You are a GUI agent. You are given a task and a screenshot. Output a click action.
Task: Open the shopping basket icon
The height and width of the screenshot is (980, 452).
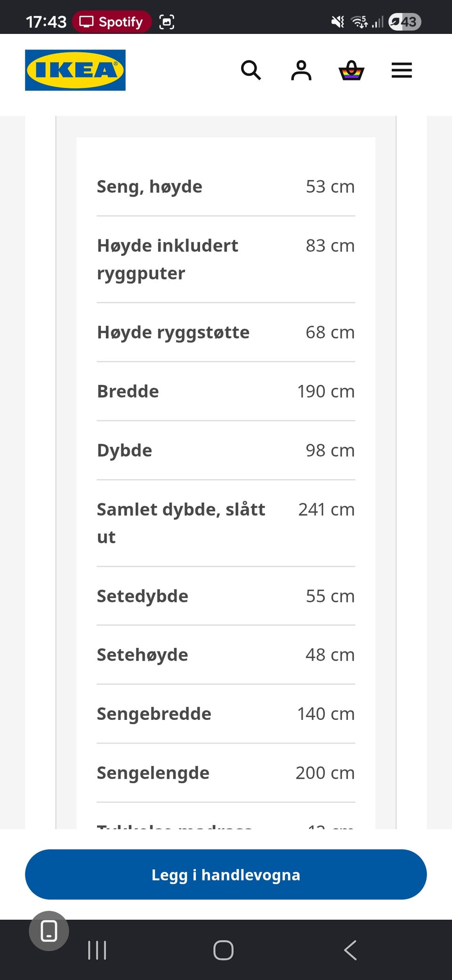tap(351, 70)
